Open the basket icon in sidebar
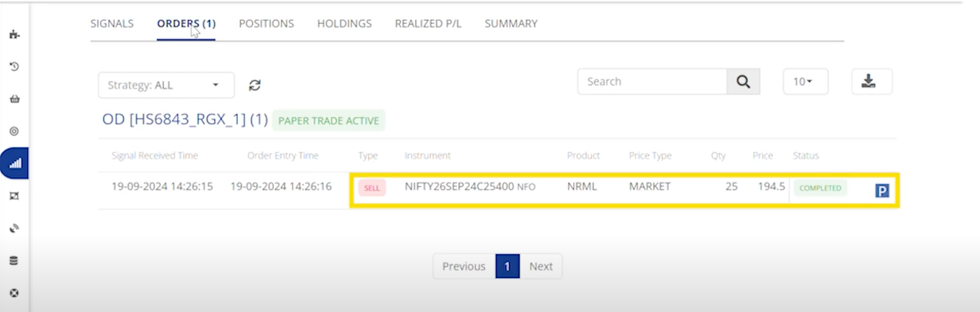The image size is (980, 312). click(x=14, y=99)
